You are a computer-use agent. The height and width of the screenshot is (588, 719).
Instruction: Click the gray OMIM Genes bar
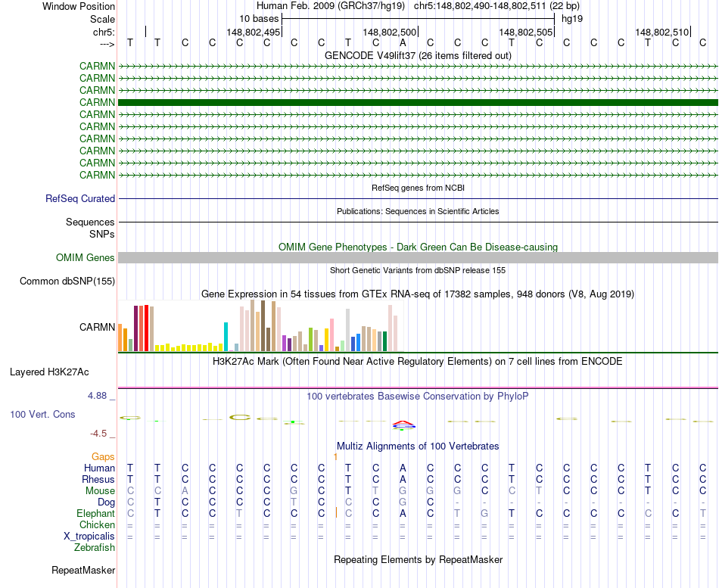[418, 258]
